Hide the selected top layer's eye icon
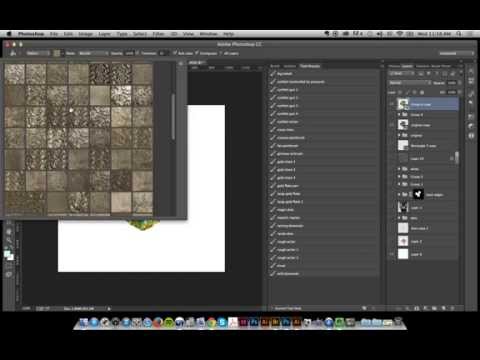Screen dimensions: 480x360 point(392,104)
